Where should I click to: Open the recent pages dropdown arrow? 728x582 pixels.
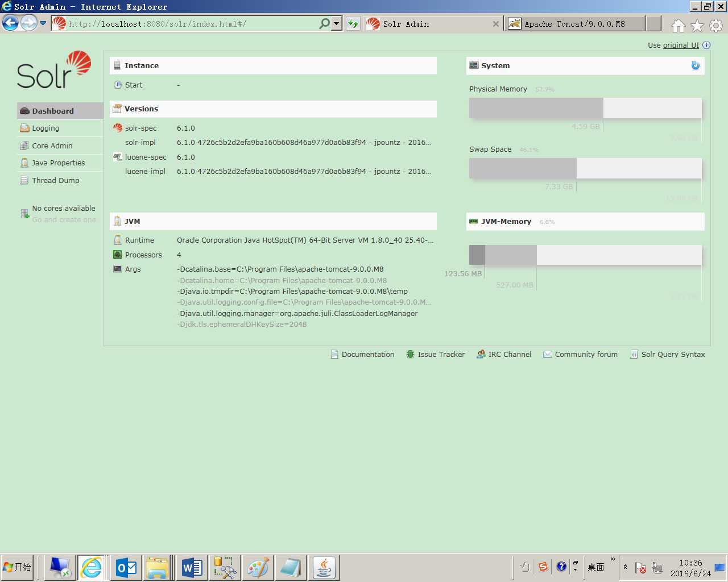pos(43,23)
